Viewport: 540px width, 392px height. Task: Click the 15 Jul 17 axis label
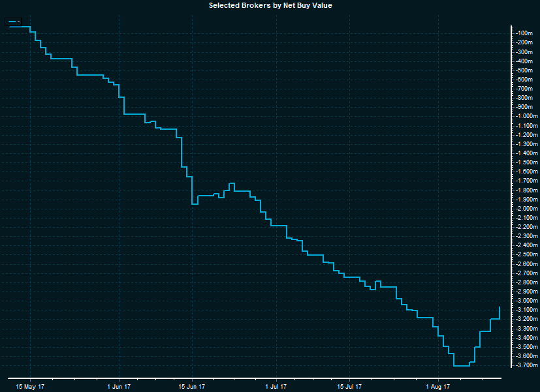pos(349,386)
